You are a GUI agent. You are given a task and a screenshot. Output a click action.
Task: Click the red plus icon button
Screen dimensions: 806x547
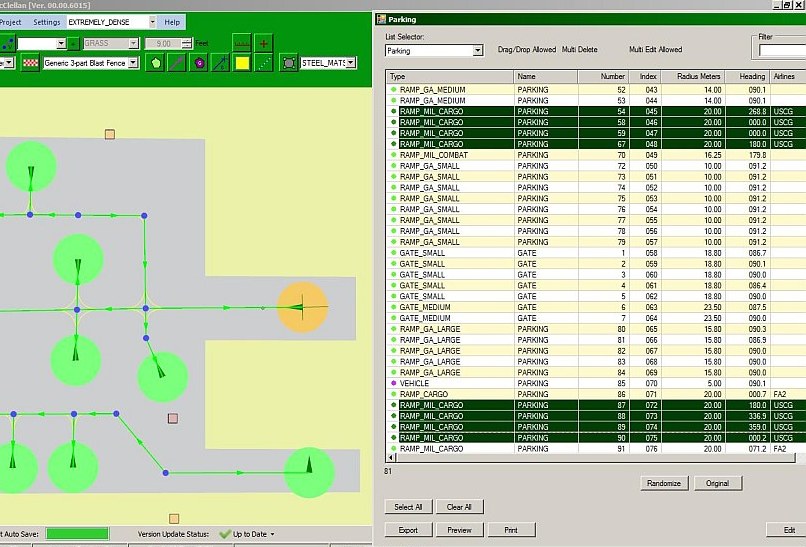[263, 43]
